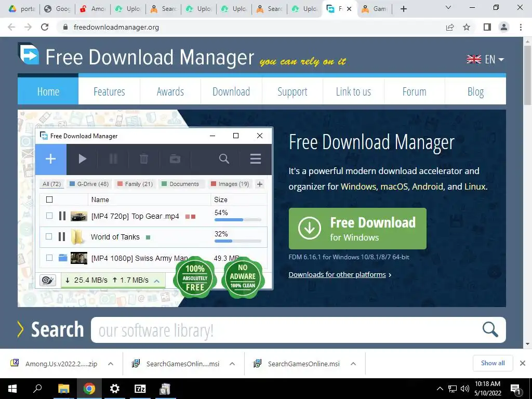Click the Swiss Army Man video thumbnail
The width and height of the screenshot is (532, 399).
tap(79, 258)
